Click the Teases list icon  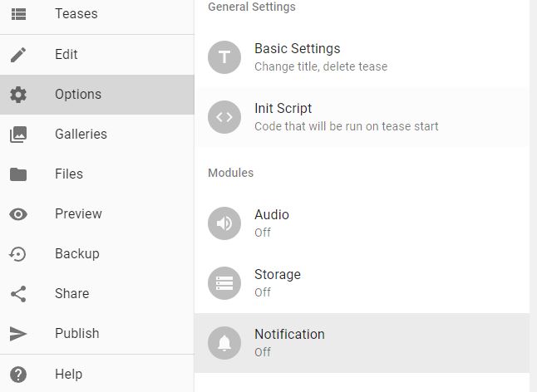[x=18, y=14]
